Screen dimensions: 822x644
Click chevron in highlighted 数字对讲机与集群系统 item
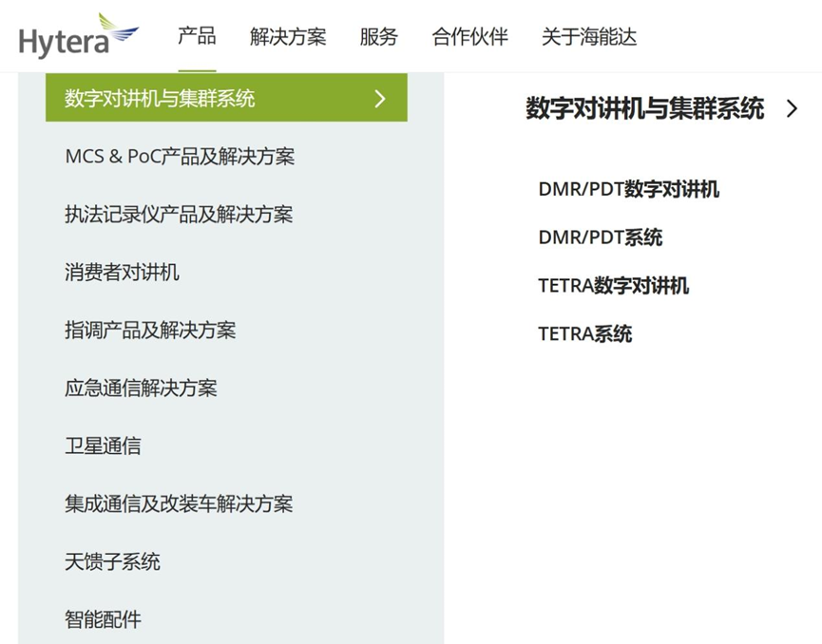[x=380, y=99]
